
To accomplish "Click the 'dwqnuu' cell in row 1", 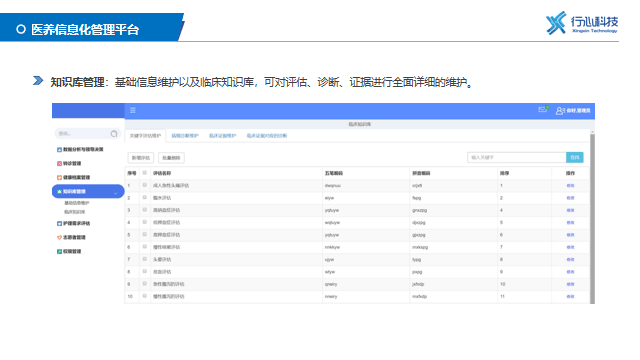I will [333, 186].
